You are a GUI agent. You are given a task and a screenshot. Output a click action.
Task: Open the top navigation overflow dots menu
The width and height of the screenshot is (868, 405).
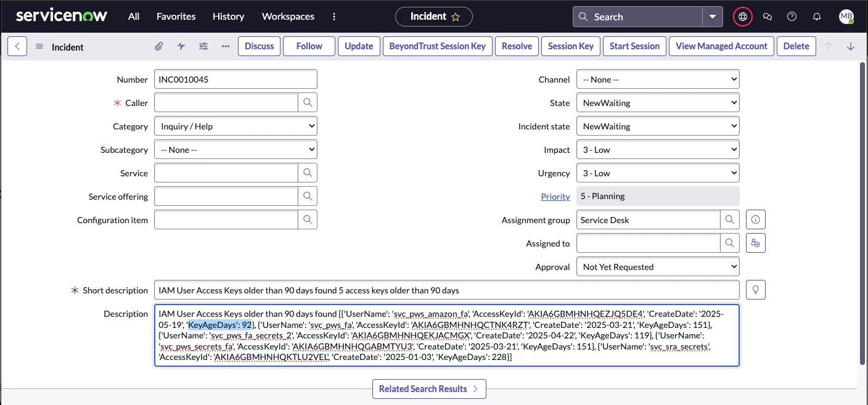click(x=334, y=17)
